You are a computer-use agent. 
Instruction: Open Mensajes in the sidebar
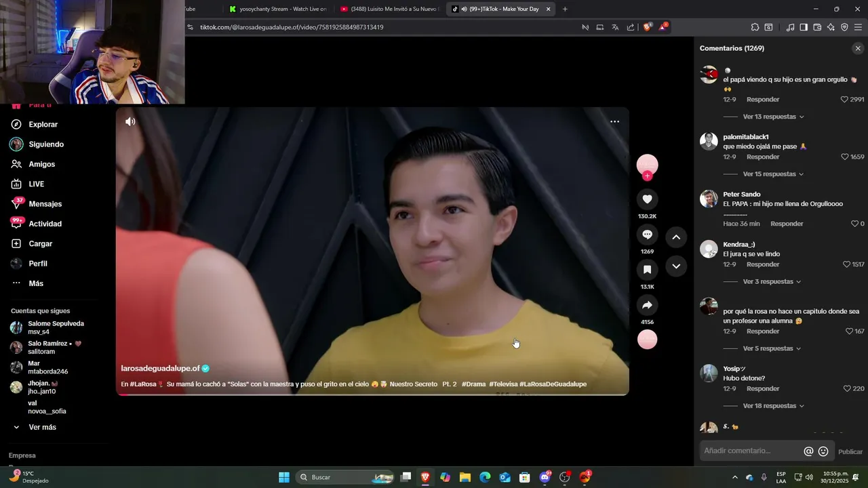(x=45, y=204)
